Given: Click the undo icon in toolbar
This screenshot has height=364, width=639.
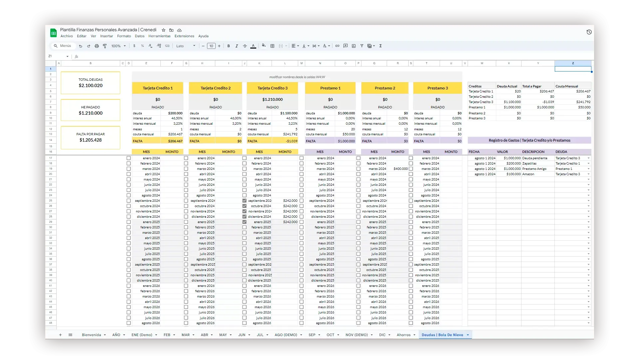Looking at the screenshot, I should click(81, 46).
